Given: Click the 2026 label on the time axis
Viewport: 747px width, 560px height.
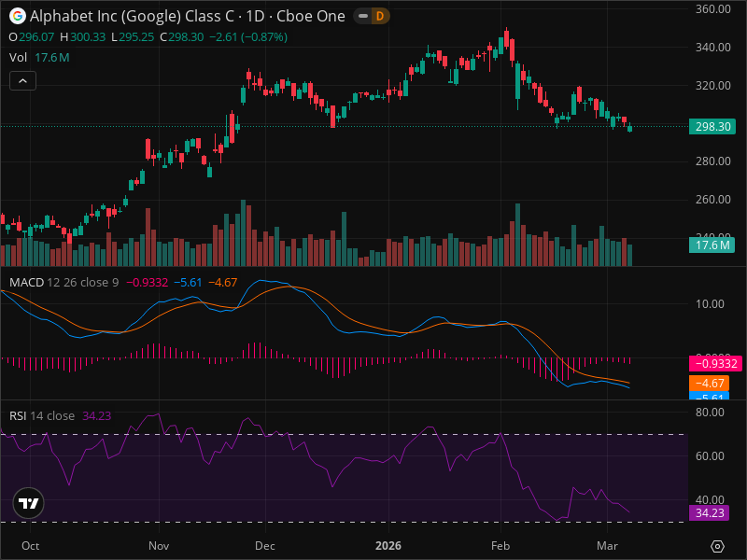Looking at the screenshot, I should click(x=388, y=546).
